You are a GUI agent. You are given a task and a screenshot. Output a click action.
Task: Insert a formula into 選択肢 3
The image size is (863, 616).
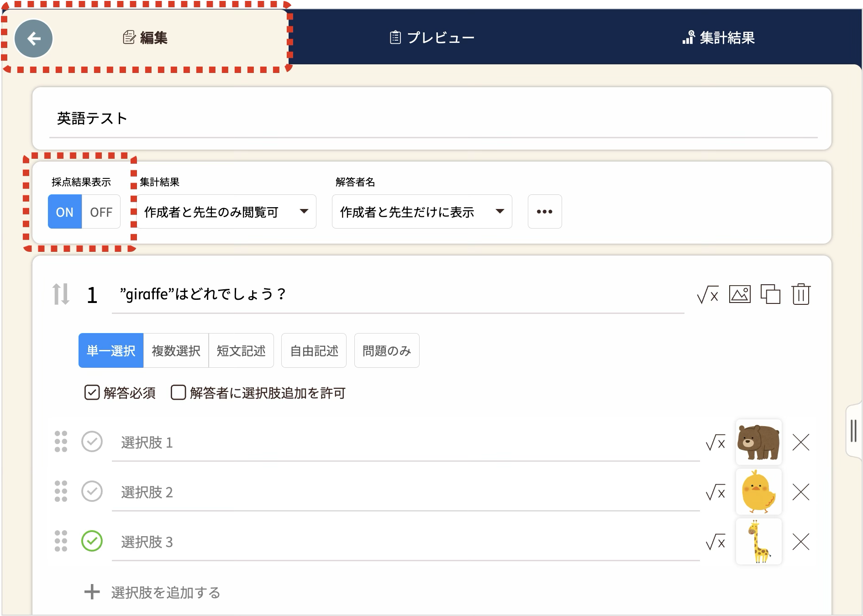716,542
